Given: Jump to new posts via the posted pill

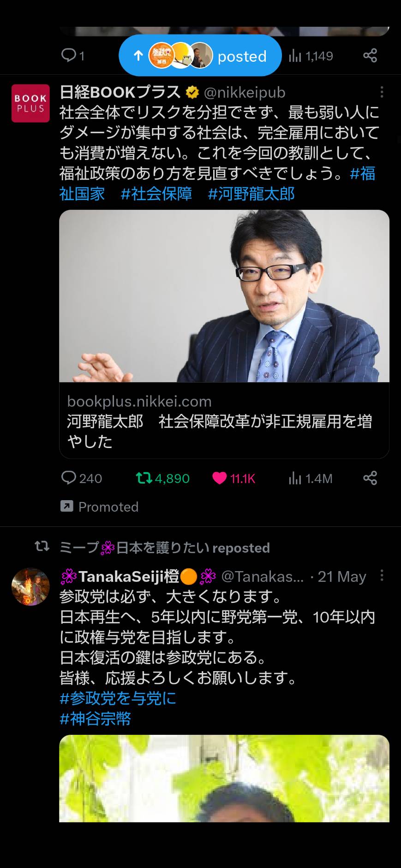Looking at the screenshot, I should [x=200, y=55].
